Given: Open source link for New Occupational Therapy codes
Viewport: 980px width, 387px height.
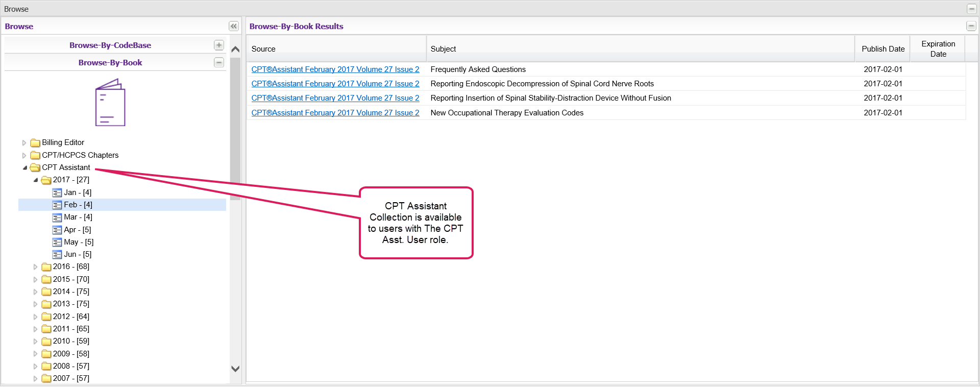Looking at the screenshot, I should point(335,113).
